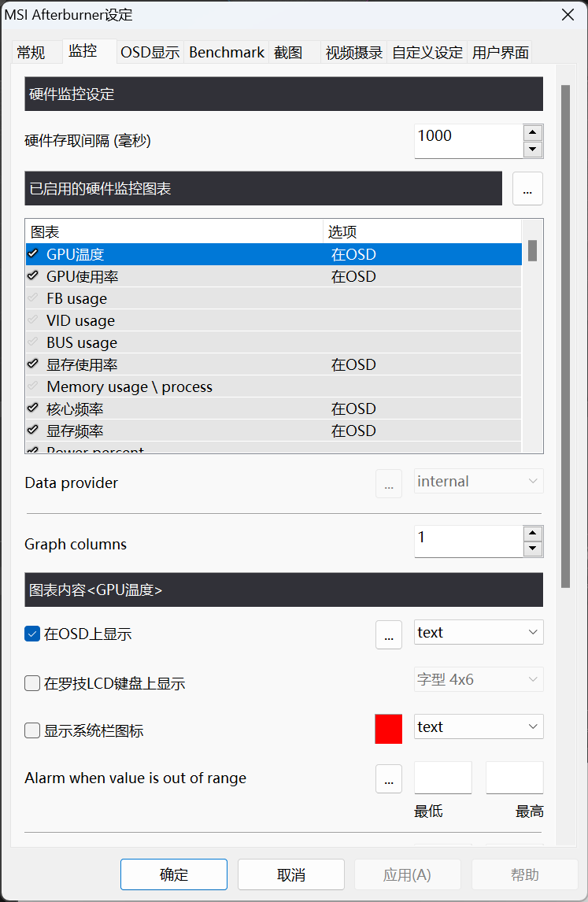Open the OSD display type 'text' dropdown
This screenshot has height=902, width=588.
479,632
